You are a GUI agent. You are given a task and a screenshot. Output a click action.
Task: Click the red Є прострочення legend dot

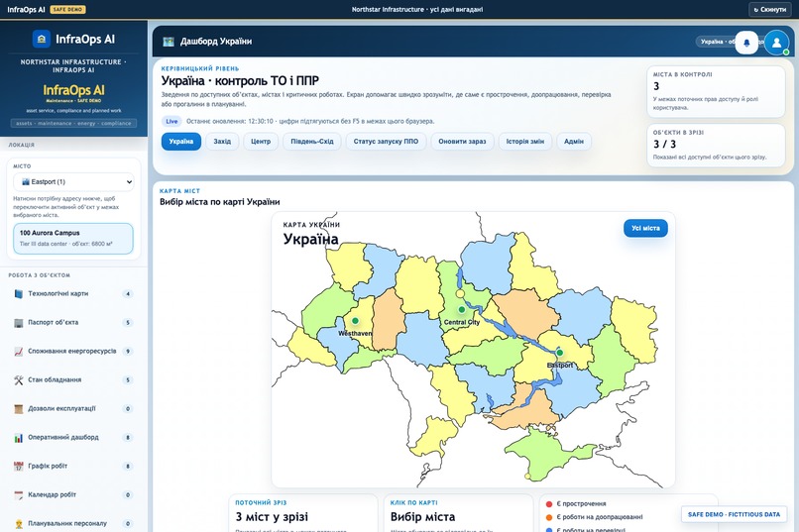click(549, 504)
